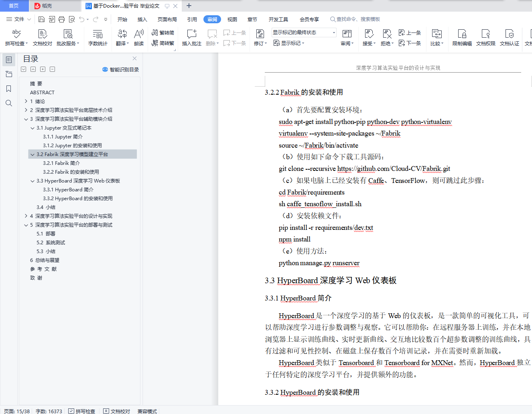
Task: Add a new document tab
Action: click(x=189, y=6)
